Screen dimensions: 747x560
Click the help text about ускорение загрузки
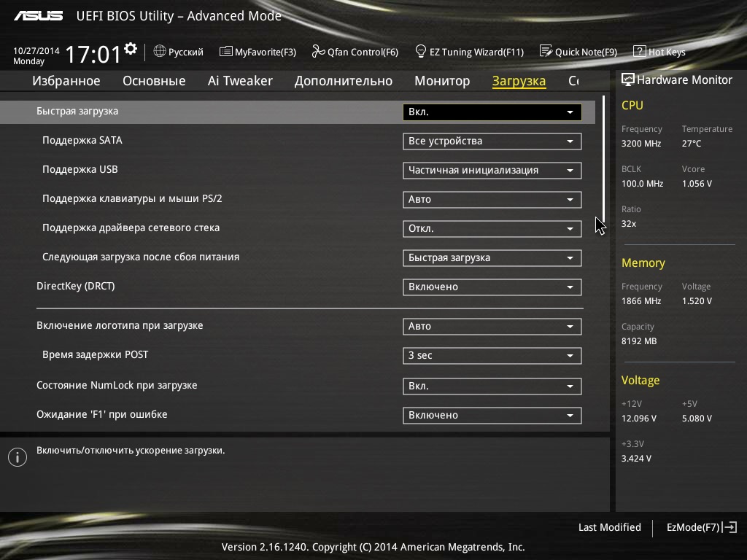(x=131, y=451)
